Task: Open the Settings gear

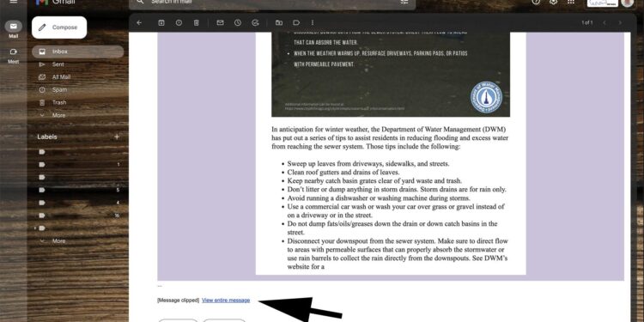Action: tap(553, 2)
